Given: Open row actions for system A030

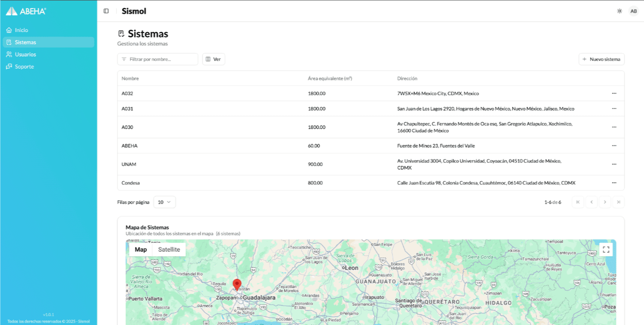Looking at the screenshot, I should (x=614, y=127).
